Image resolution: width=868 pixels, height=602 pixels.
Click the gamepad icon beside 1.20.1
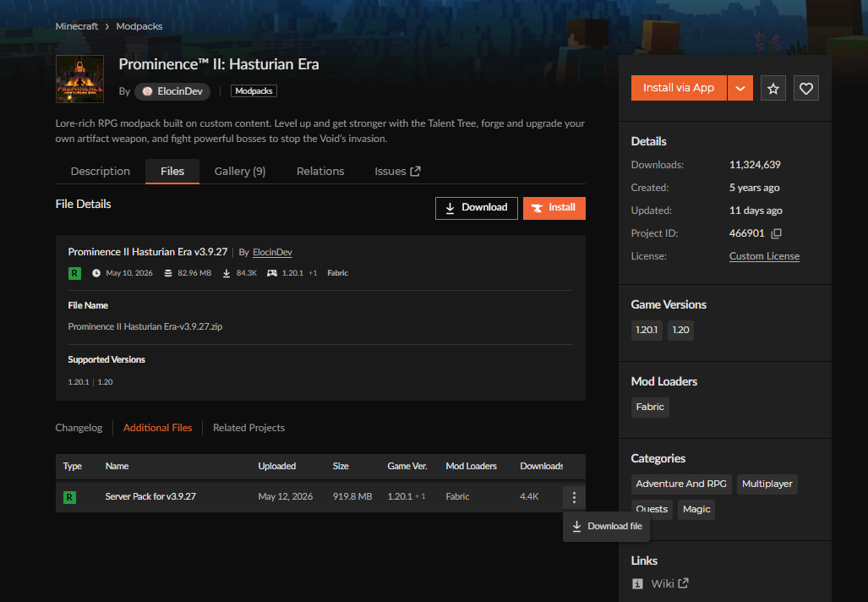[x=272, y=273]
